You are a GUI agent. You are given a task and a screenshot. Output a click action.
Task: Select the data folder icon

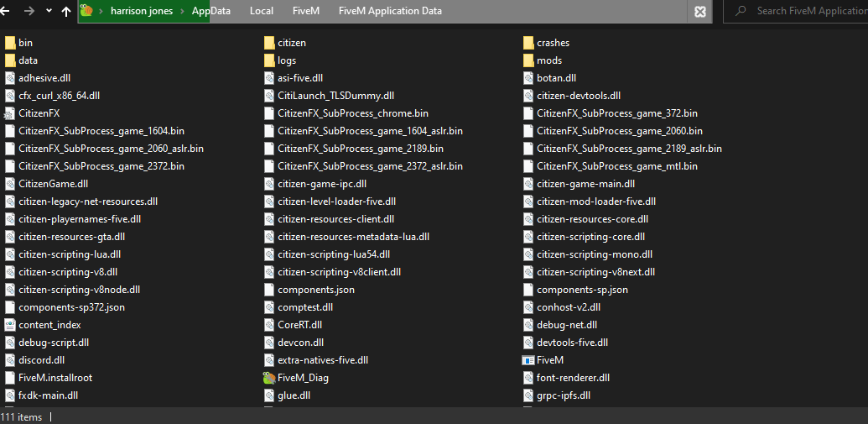click(10, 60)
